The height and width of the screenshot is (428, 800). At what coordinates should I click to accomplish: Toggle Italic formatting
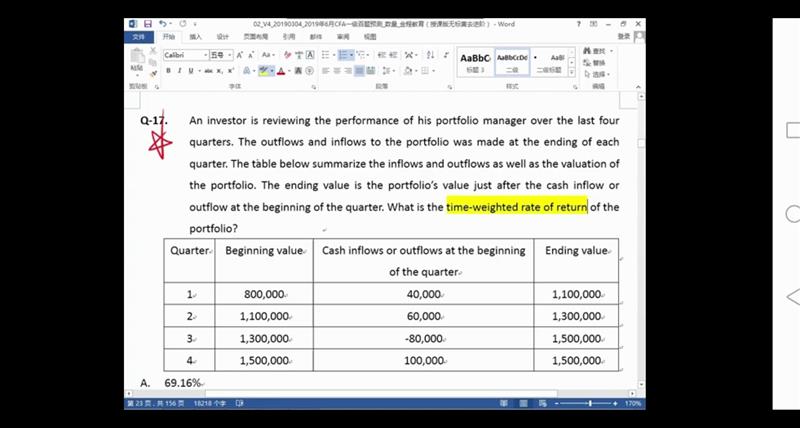(x=179, y=71)
